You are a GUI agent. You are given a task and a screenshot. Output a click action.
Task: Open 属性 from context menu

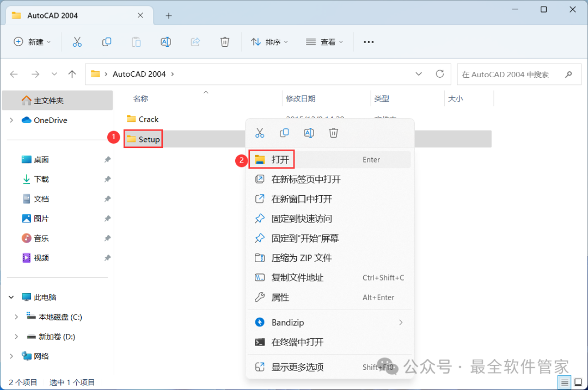(x=329, y=298)
